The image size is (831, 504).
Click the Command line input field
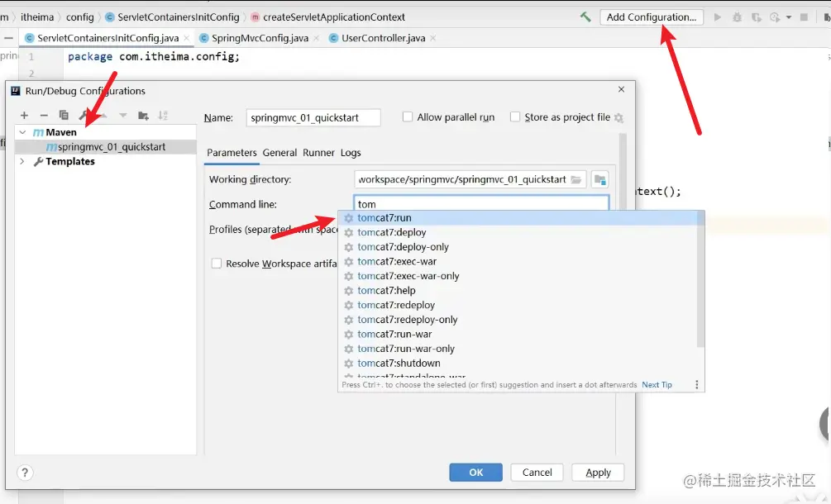coord(481,204)
